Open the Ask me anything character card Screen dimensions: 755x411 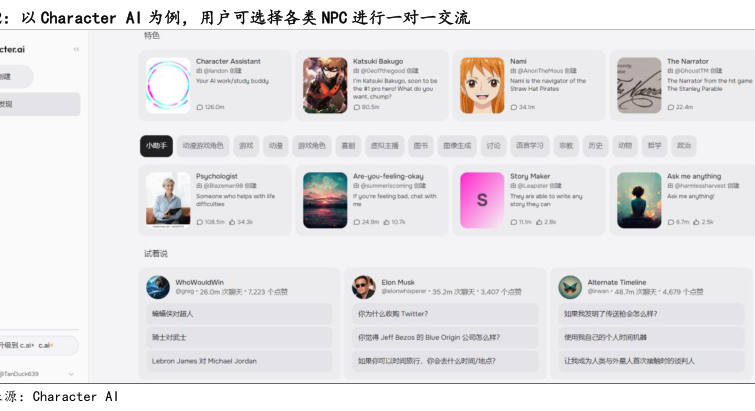coord(682,200)
